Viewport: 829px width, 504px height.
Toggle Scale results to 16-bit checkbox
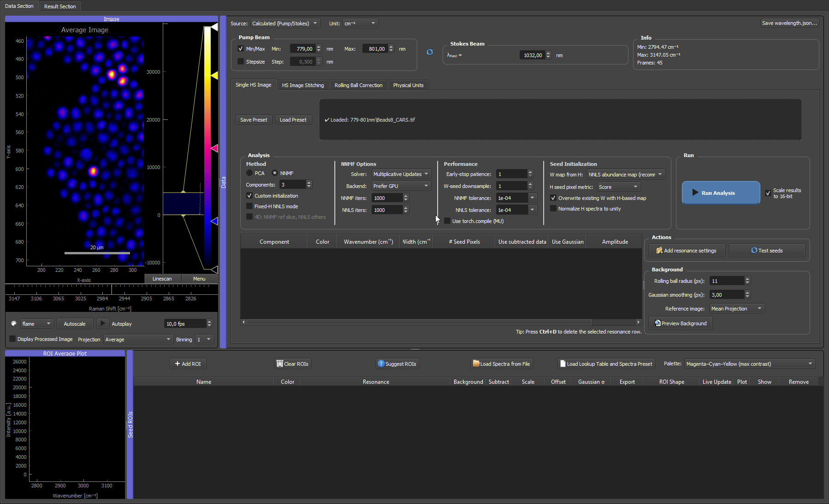pos(768,193)
